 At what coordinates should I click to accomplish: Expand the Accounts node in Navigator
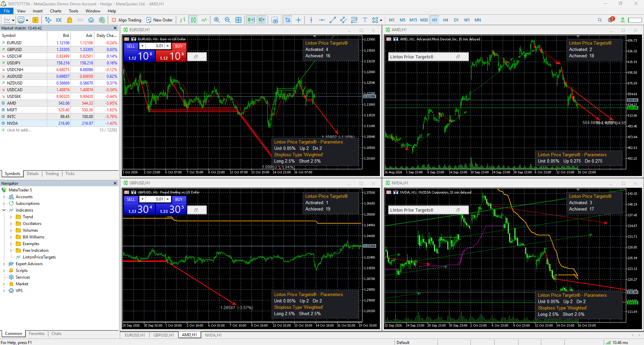click(x=4, y=197)
